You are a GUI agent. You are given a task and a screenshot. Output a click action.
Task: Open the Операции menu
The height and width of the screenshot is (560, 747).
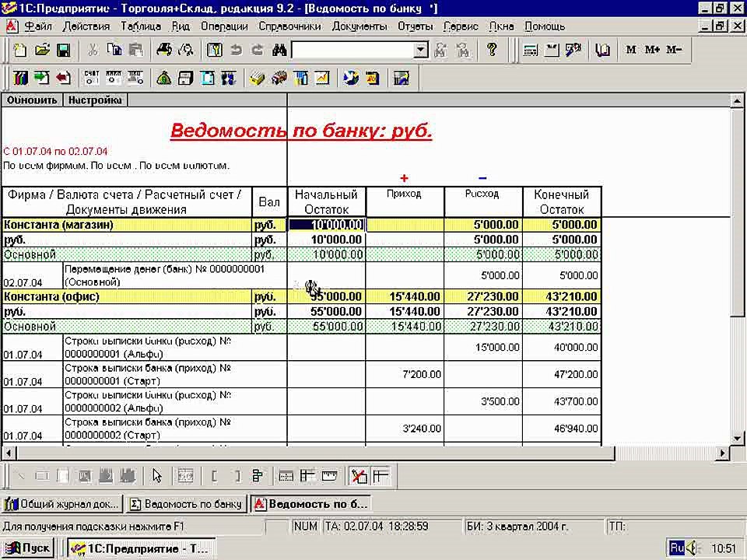(x=224, y=26)
